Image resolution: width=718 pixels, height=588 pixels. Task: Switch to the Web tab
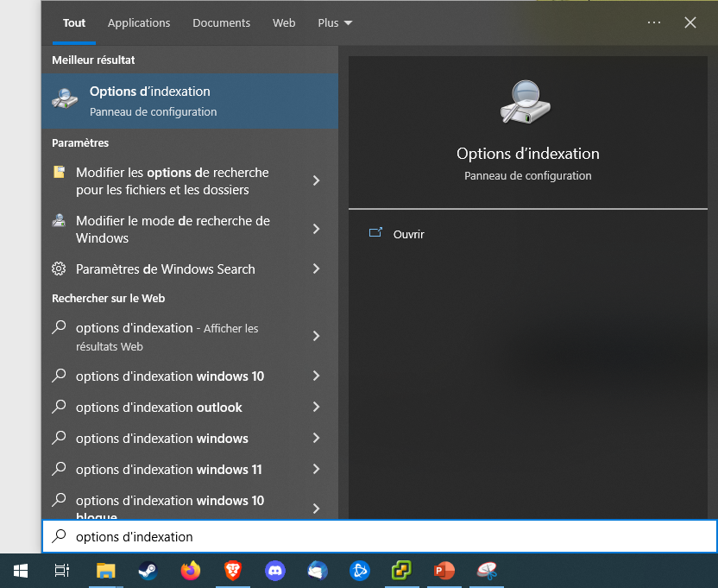(x=284, y=23)
